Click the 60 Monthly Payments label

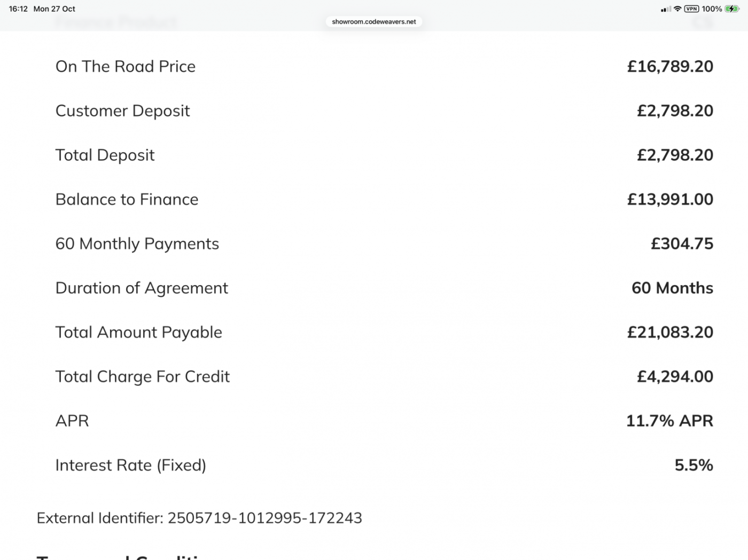coord(137,243)
